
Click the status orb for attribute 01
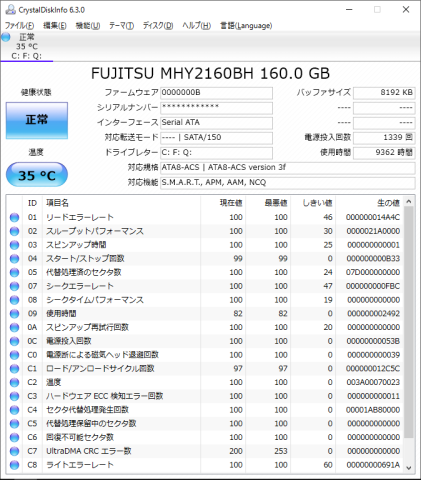click(14, 217)
